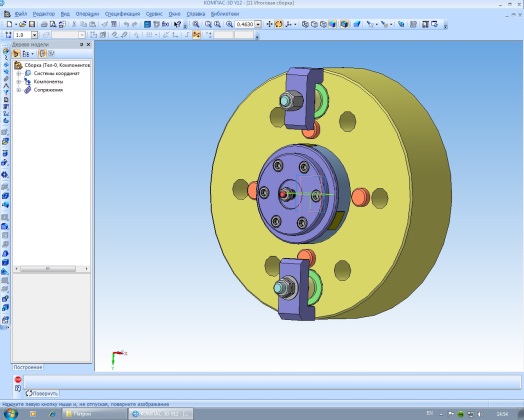Viewport: 524px width, 420px height.
Task: Undo the last action
Action: (126, 24)
